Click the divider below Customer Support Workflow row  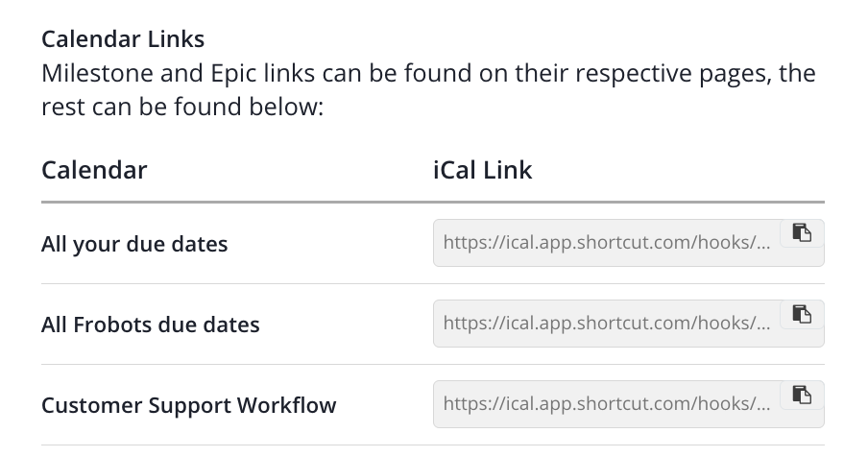433,445
